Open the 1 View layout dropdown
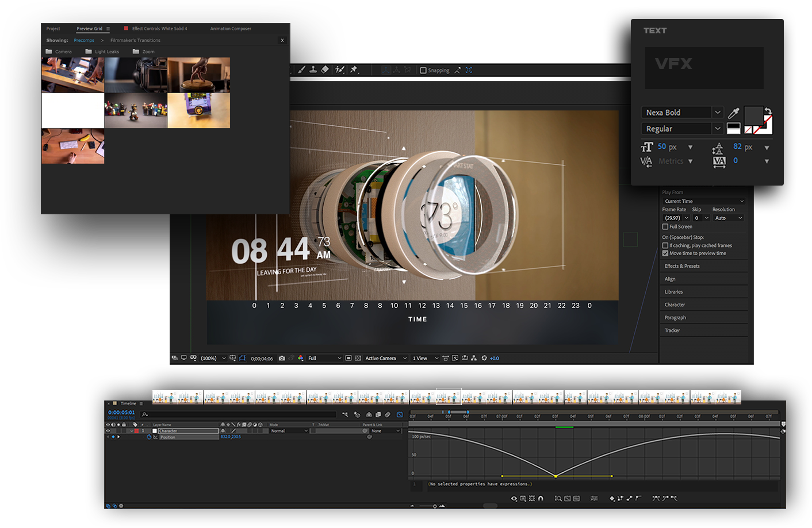Image resolution: width=812 pixels, height=528 pixels. click(425, 358)
